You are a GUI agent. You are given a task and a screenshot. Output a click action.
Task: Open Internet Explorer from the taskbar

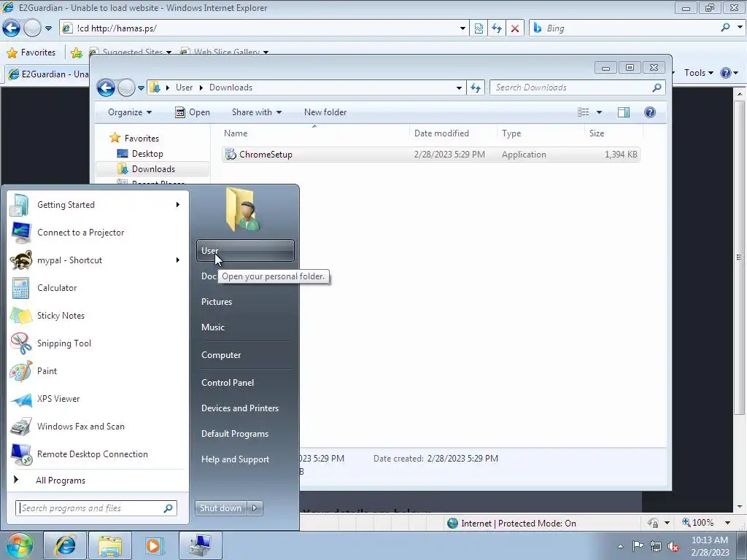65,545
